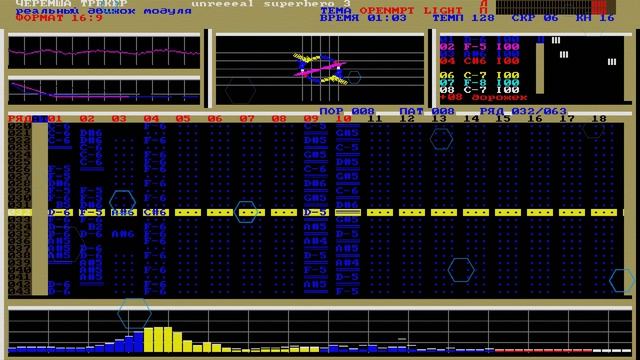640x360 pixels.
Task: Select channel 10 column header
Action: point(343,119)
